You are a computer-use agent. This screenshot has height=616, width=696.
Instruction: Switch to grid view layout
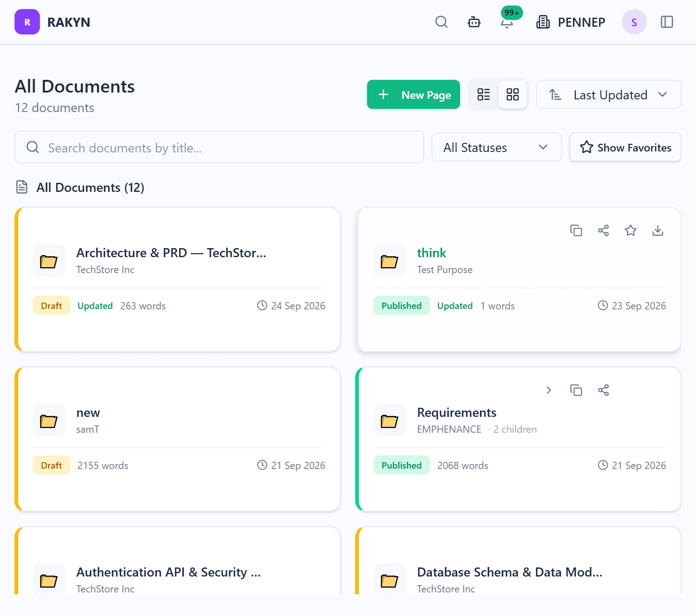click(513, 94)
